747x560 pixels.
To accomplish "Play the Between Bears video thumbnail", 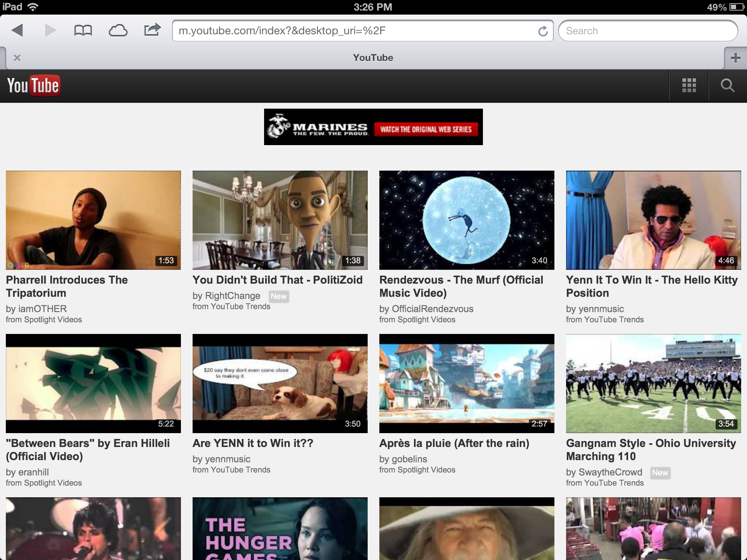I will click(93, 384).
